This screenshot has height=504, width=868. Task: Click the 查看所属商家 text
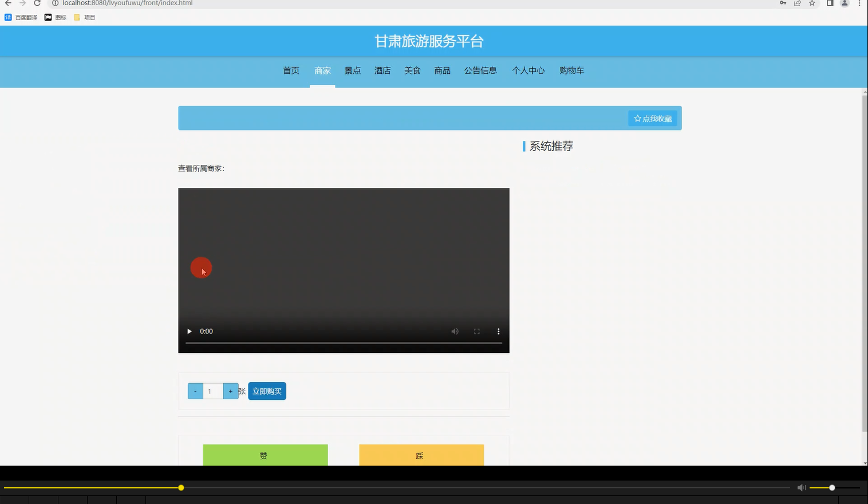pos(201,168)
